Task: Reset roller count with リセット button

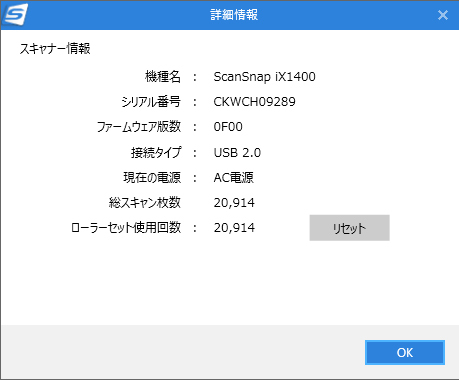Action: coord(349,228)
